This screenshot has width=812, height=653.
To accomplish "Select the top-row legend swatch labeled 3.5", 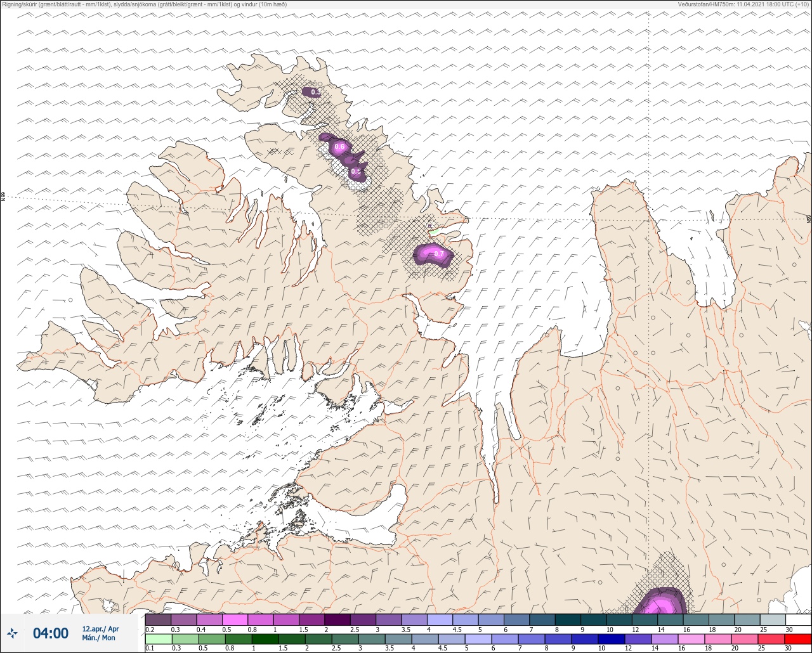I will 414,619.
